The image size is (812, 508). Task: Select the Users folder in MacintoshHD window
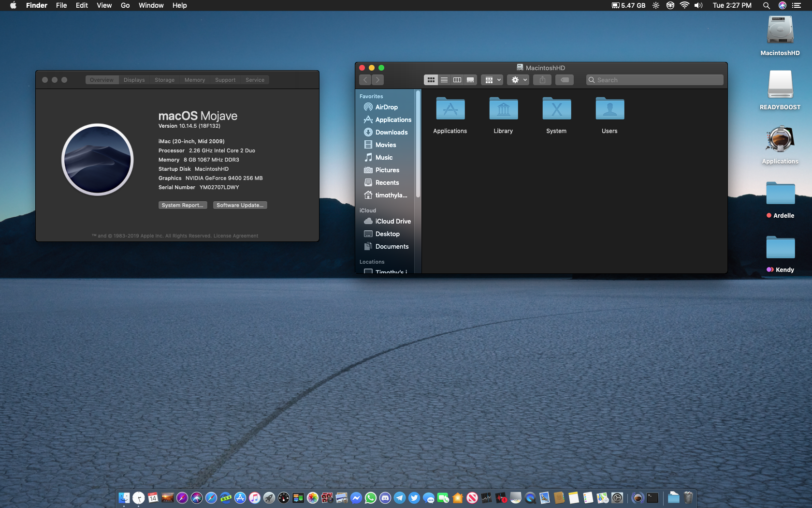point(609,116)
